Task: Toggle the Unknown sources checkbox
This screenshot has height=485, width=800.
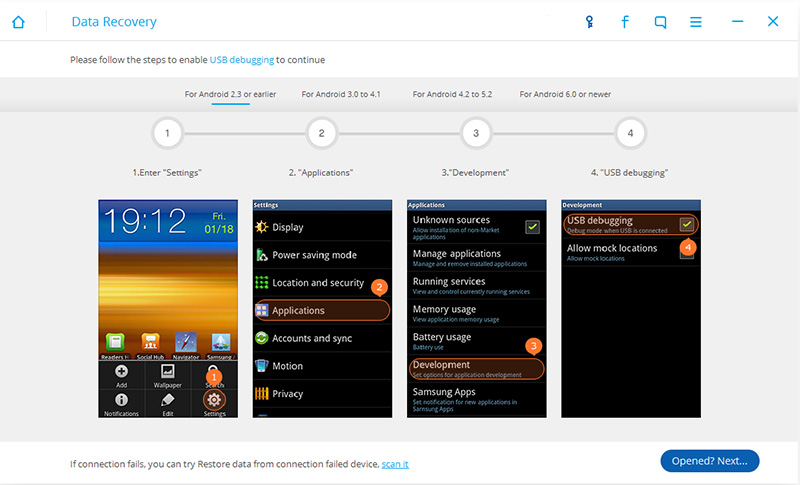Action: point(532,226)
